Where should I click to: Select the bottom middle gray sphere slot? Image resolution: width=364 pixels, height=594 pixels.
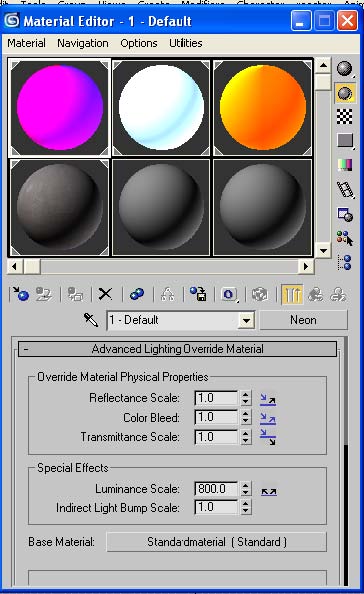click(161, 207)
